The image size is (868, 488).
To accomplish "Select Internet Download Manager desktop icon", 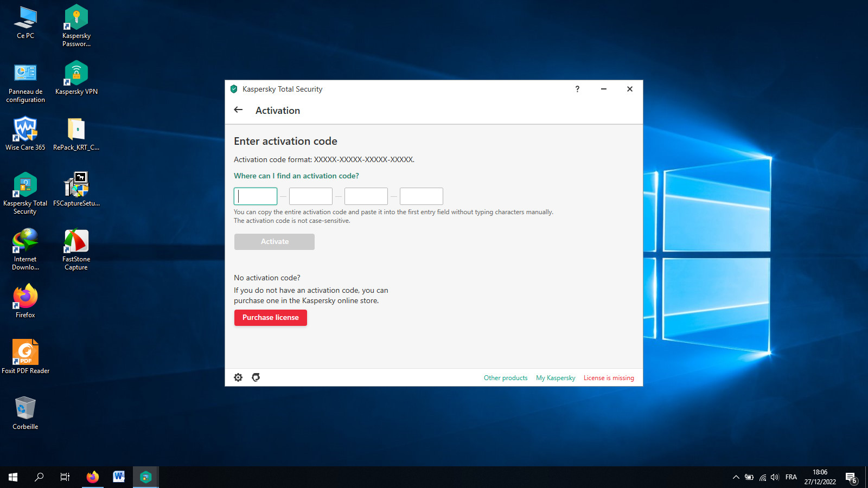I will tap(25, 249).
